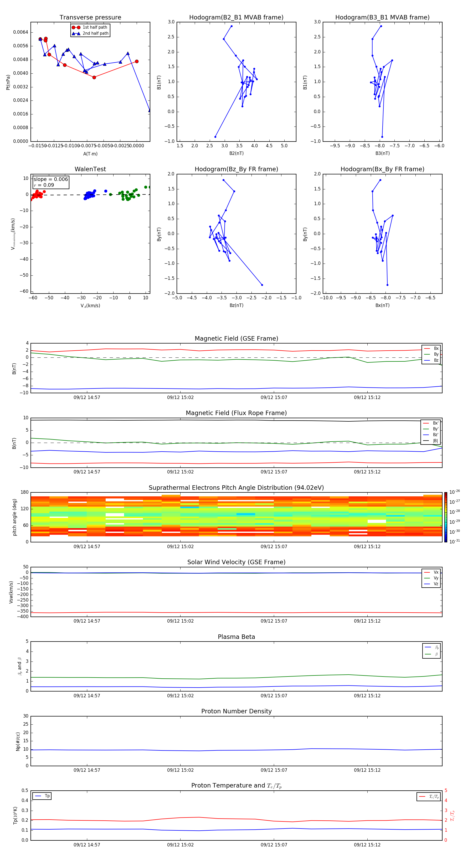Click the Tp legend box in temperature plot
473x868 pixels.
pos(42,796)
